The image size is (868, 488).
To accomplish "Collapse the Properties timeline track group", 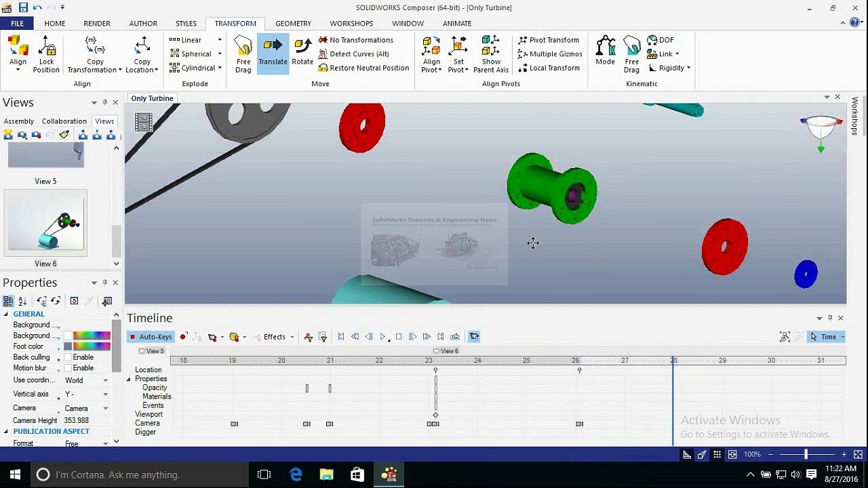I will click(129, 379).
